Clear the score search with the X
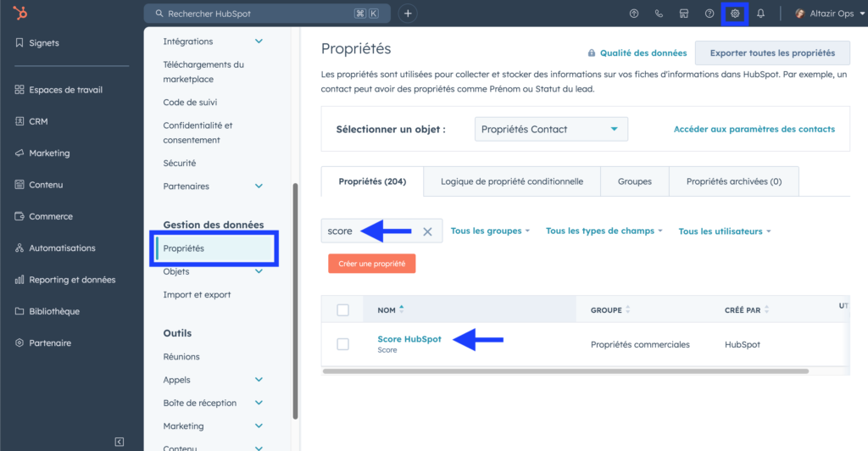 click(x=427, y=231)
